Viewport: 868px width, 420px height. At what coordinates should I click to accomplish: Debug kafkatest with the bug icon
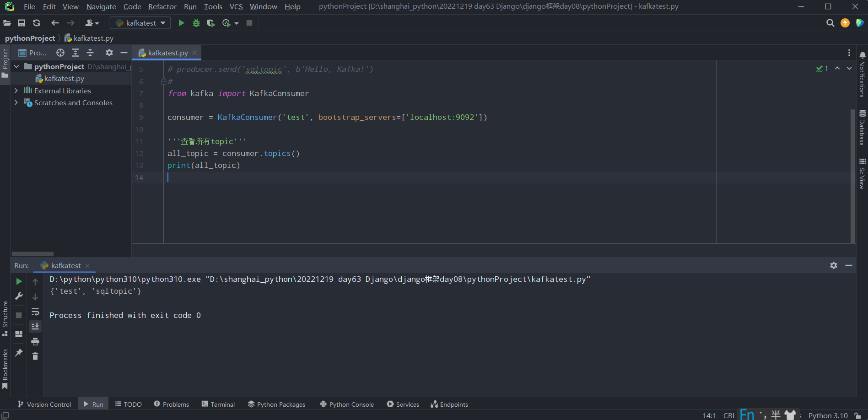click(196, 23)
